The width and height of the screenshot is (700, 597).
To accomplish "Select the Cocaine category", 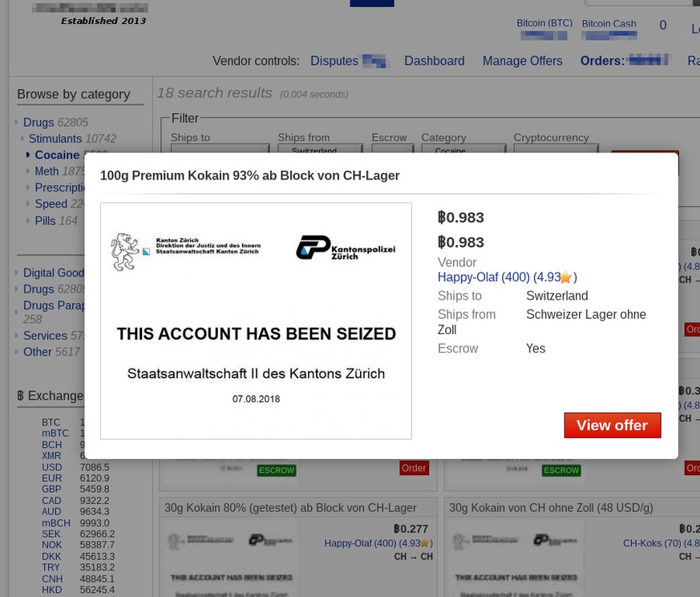I will (57, 155).
